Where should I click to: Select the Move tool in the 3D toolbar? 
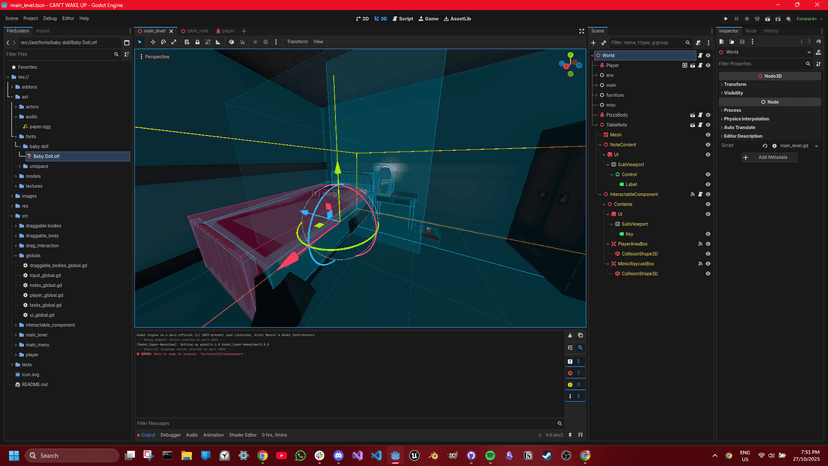(152, 42)
